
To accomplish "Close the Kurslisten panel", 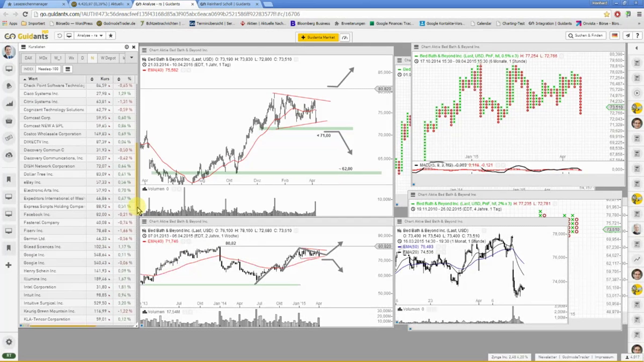I will (x=134, y=47).
